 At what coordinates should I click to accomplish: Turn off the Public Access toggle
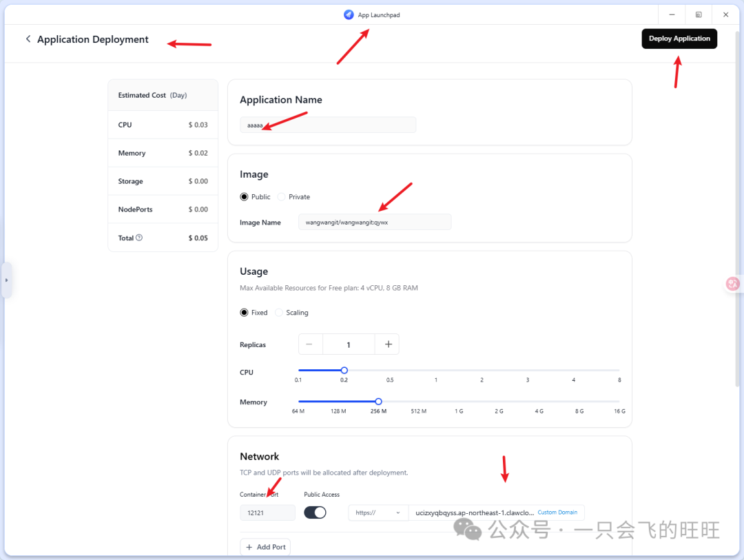tap(315, 512)
